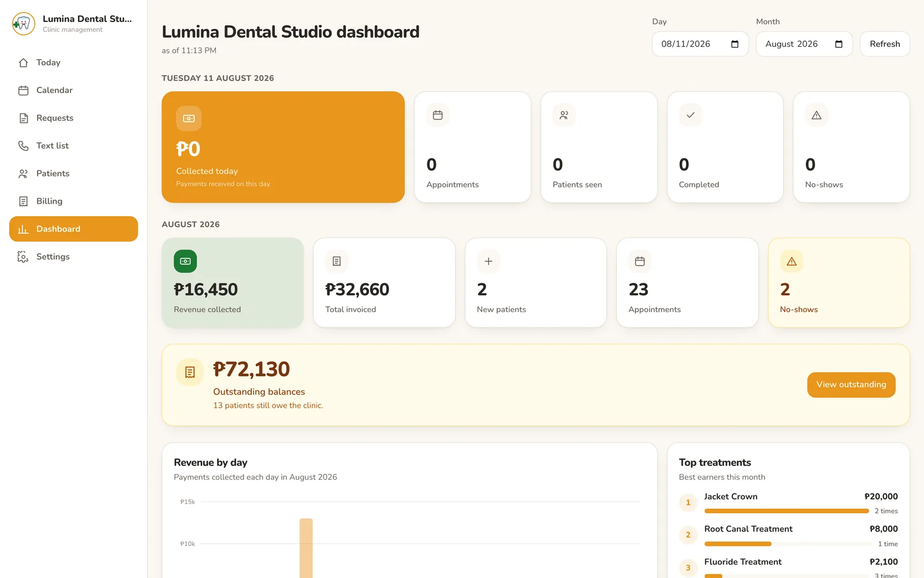Click the Requests document icon
Screen dimensions: 924x578
(x=23, y=118)
